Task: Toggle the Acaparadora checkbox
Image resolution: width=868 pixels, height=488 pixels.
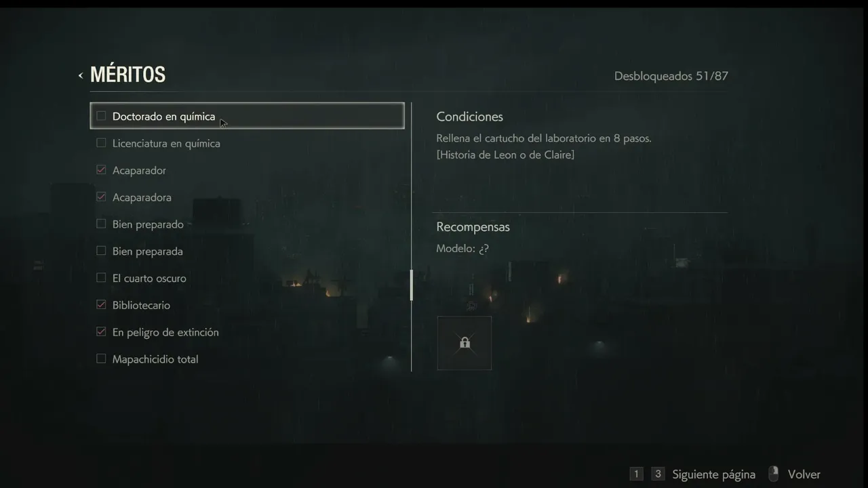Action: [101, 197]
